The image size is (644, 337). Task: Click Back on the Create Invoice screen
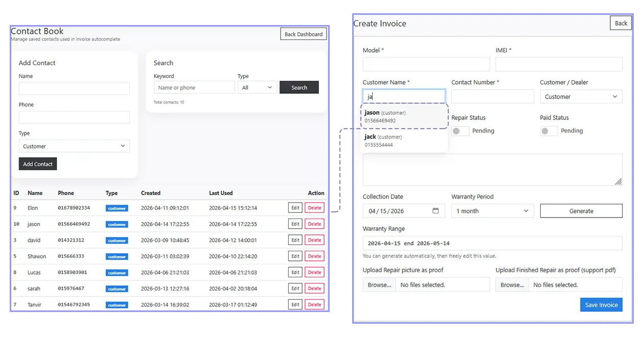pos(620,22)
